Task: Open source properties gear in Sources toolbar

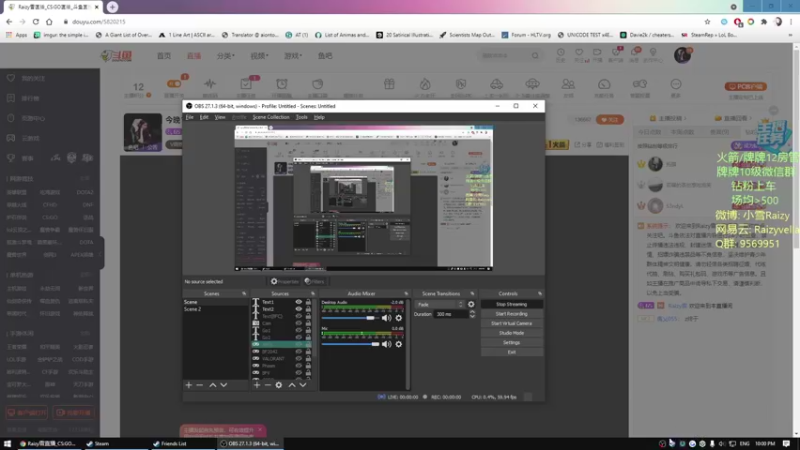Action: pyautogui.click(x=279, y=385)
